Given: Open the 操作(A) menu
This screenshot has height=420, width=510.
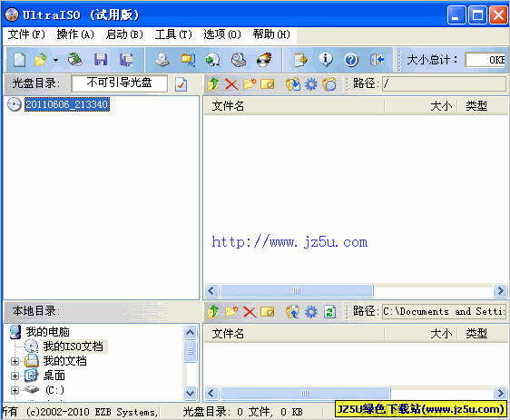Looking at the screenshot, I should (x=75, y=34).
